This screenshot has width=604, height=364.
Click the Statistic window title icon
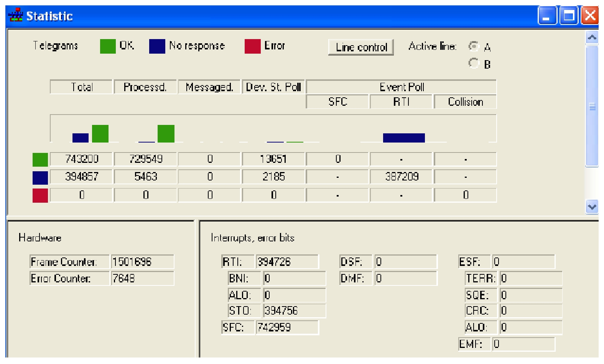(x=15, y=15)
